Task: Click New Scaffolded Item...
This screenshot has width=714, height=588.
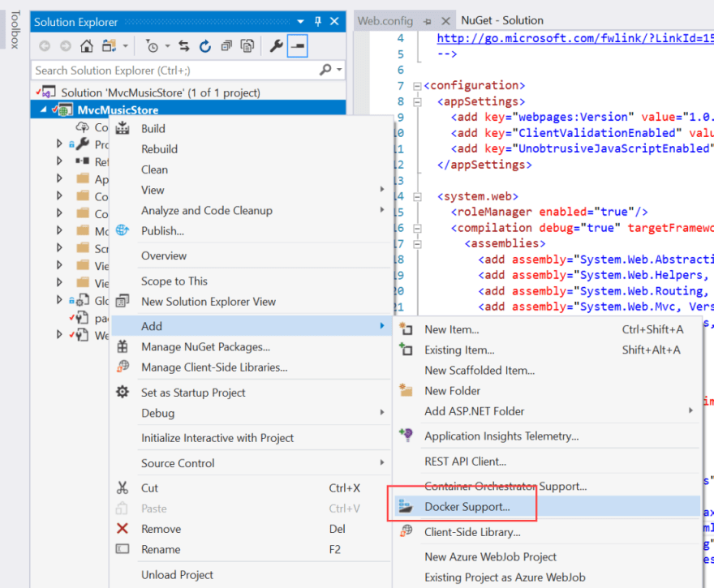Action: tap(548, 371)
